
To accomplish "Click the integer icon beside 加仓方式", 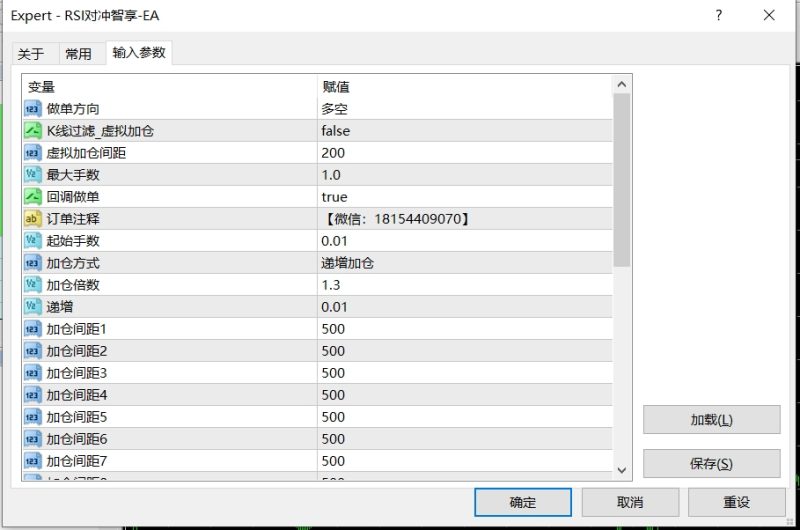I will (x=32, y=263).
